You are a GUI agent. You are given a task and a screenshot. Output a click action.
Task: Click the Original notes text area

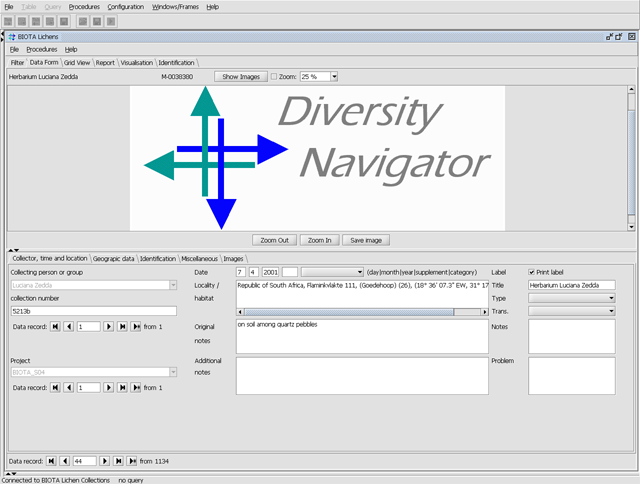pyautogui.click(x=362, y=336)
